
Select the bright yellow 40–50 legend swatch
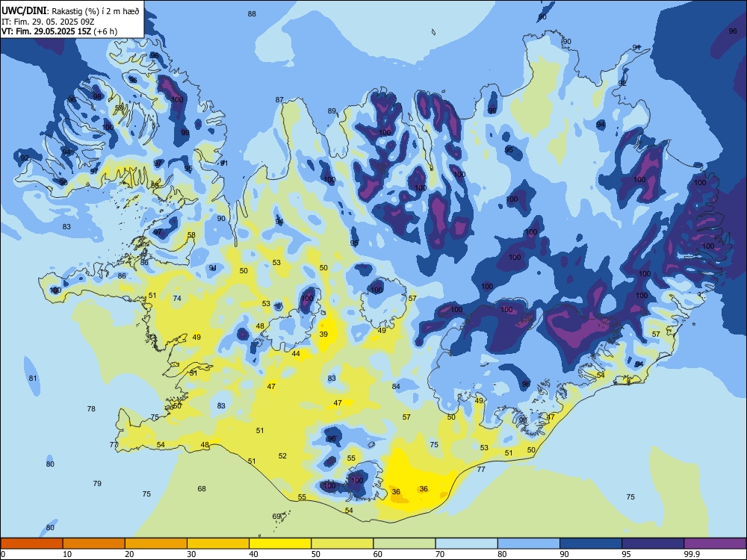(280, 544)
